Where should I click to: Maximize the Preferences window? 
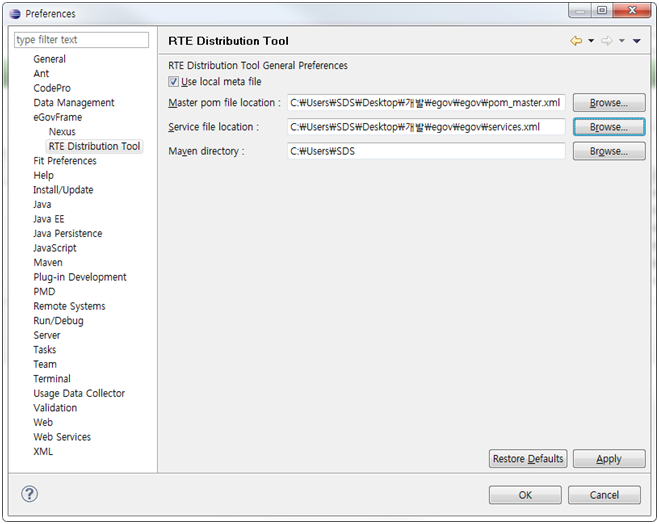pyautogui.click(x=602, y=11)
